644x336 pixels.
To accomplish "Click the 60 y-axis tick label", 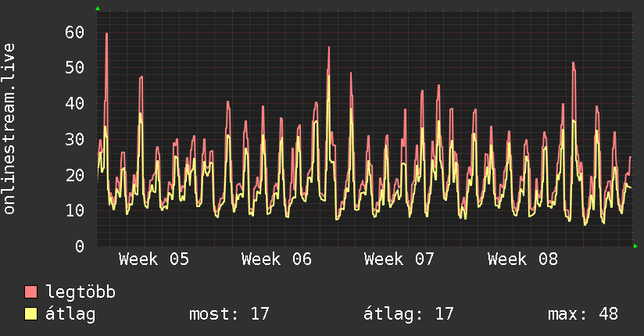I will (74, 32).
